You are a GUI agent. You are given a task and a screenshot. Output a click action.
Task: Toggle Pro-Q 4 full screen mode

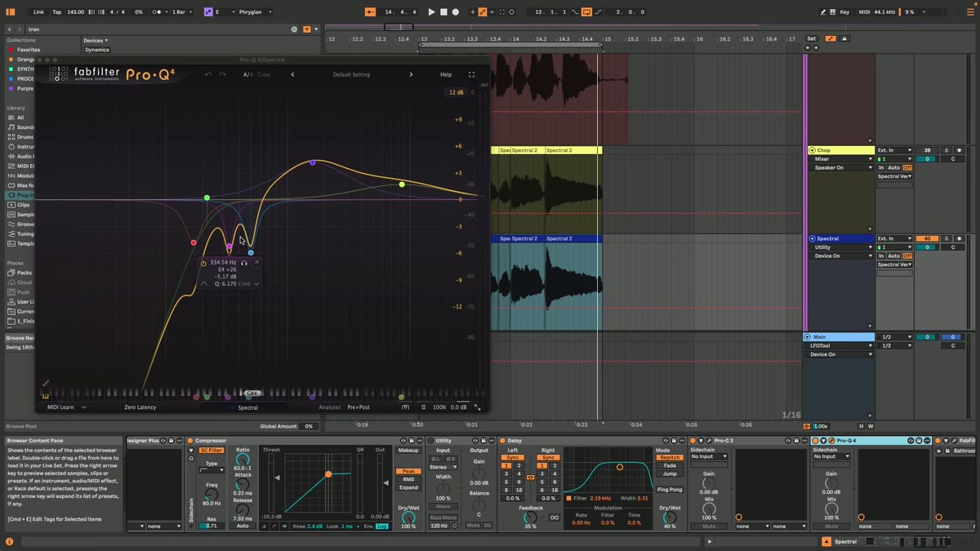coord(471,74)
